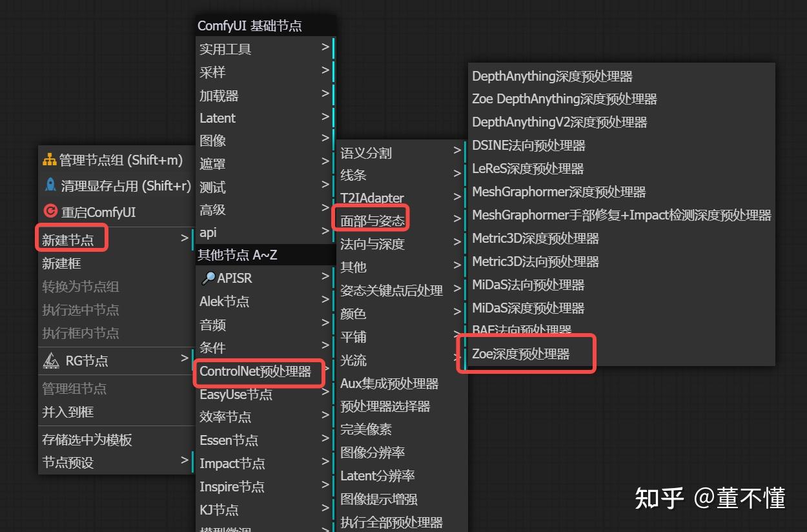Choose 完美像素 from the preprocessor menu
807x532 pixels.
(x=366, y=429)
